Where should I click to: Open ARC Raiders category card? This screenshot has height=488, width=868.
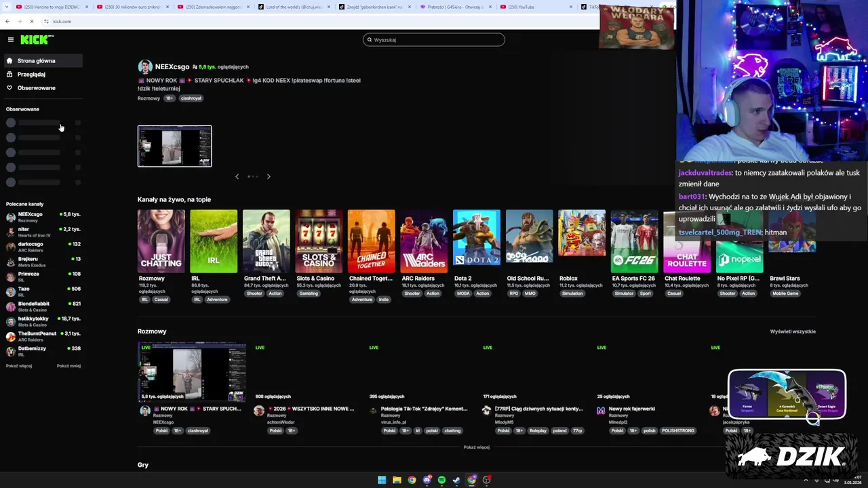424,241
